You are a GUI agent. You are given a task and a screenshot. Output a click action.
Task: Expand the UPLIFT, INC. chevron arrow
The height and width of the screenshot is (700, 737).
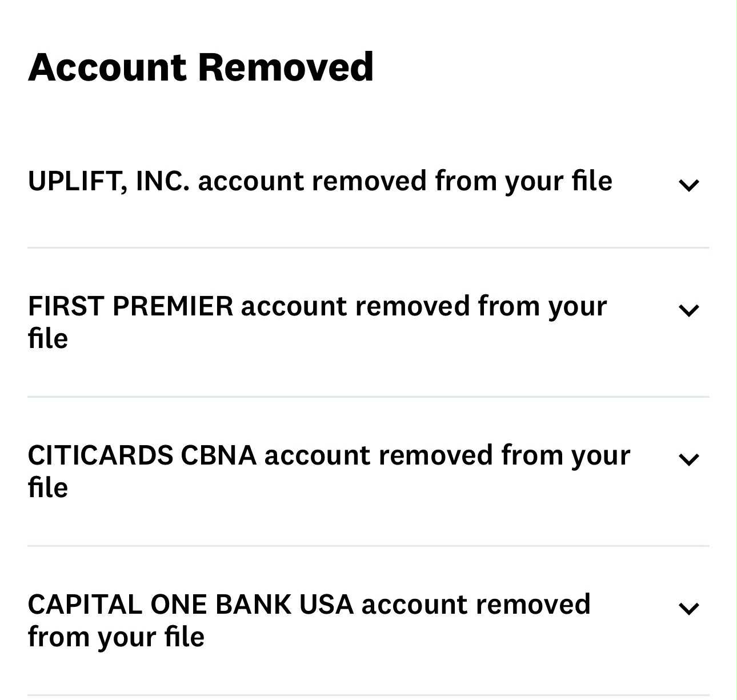tap(688, 185)
